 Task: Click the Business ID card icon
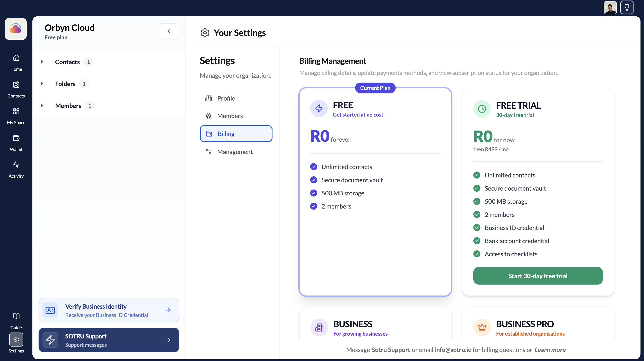(50, 310)
